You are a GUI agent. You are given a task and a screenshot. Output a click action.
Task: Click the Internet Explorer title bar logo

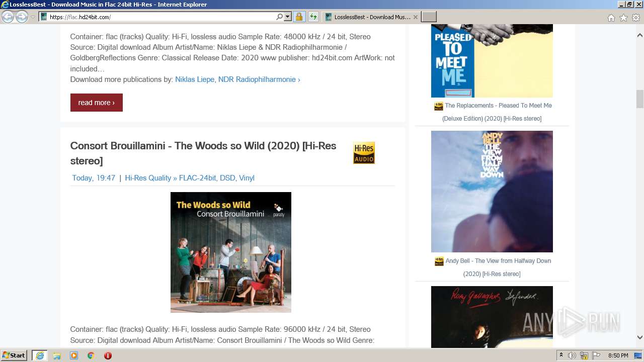(5, 5)
